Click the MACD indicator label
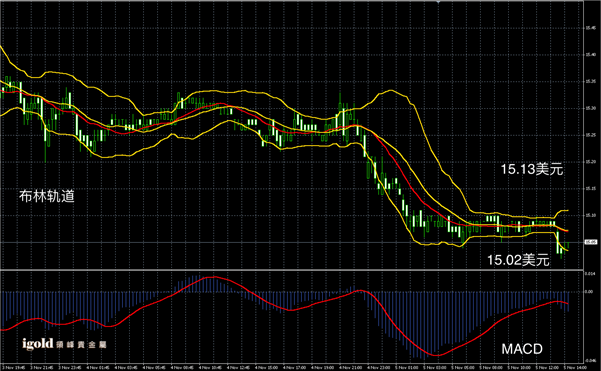 pos(522,349)
